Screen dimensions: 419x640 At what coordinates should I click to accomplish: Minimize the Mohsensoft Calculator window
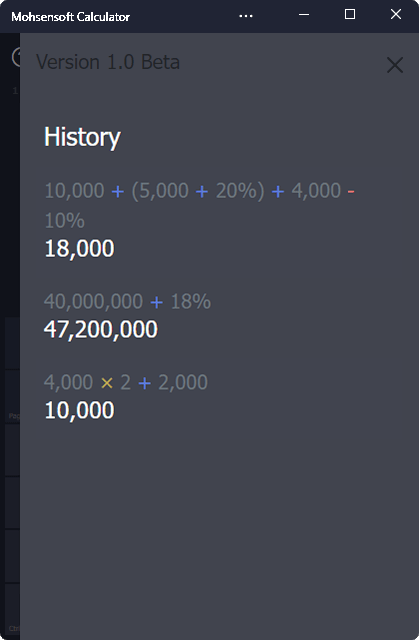click(304, 15)
